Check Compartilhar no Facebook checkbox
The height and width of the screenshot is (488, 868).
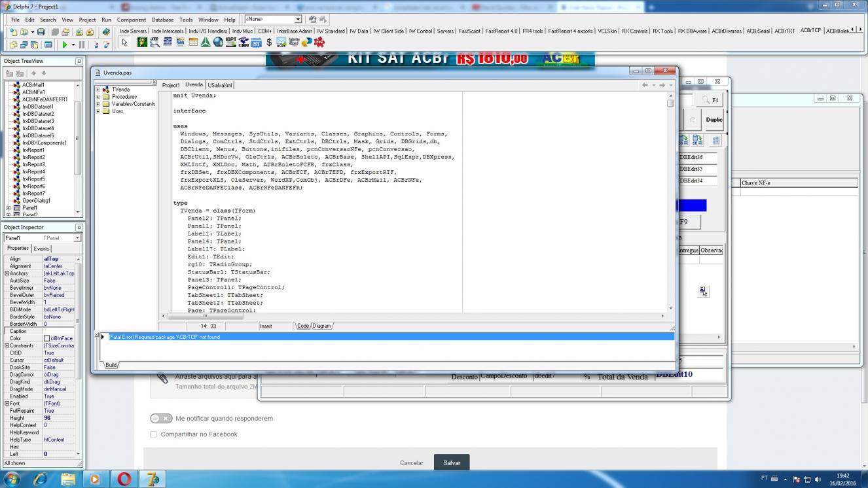(154, 434)
